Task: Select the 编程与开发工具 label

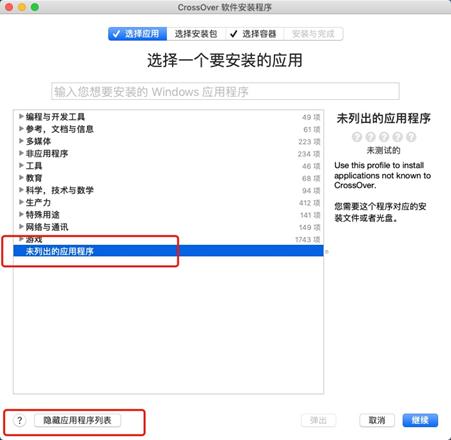Action: click(55, 117)
